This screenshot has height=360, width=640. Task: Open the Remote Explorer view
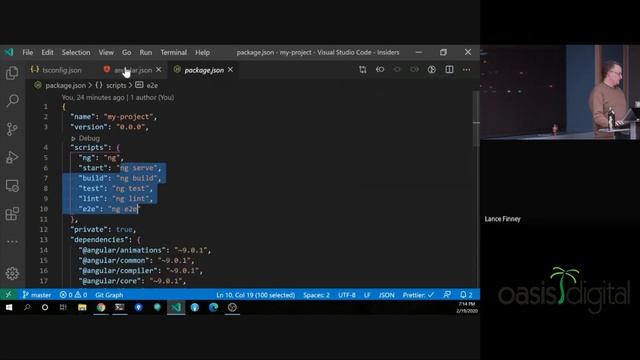[12, 186]
